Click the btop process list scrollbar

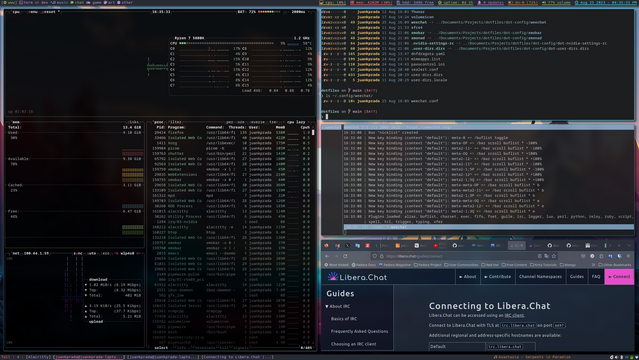[x=313, y=132]
